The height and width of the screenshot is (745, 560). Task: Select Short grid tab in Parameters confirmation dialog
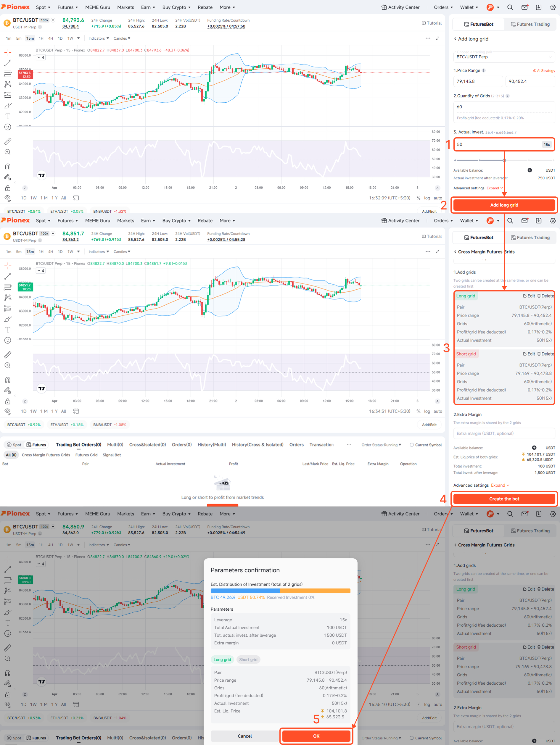(x=248, y=659)
